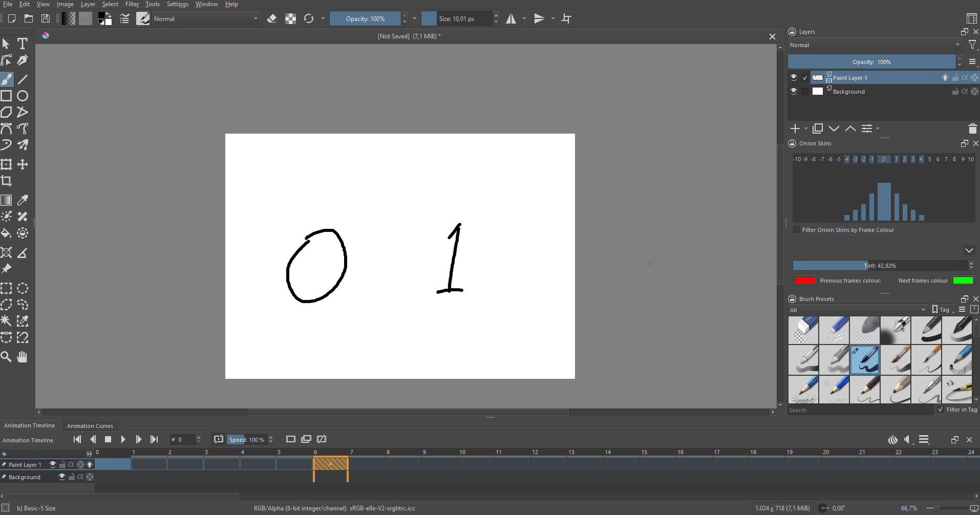
Task: Activate the Crop tool in toolbox
Action: point(6,181)
